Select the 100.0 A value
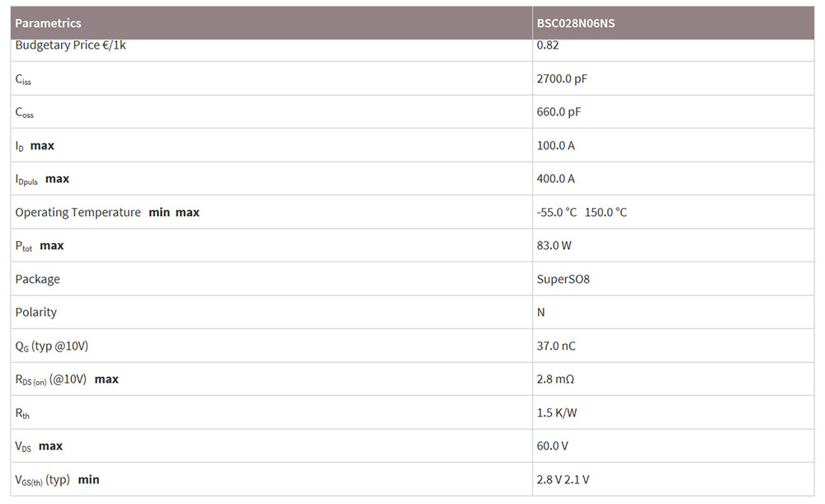The width and height of the screenshot is (825, 504). point(555,146)
